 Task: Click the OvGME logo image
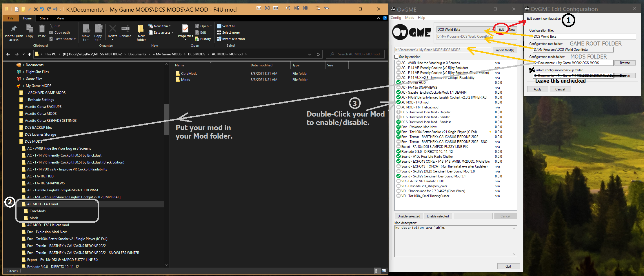412,32
